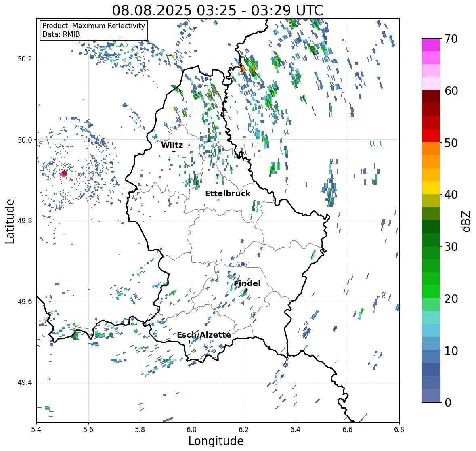Click the Longitude axis label

[x=216, y=441]
